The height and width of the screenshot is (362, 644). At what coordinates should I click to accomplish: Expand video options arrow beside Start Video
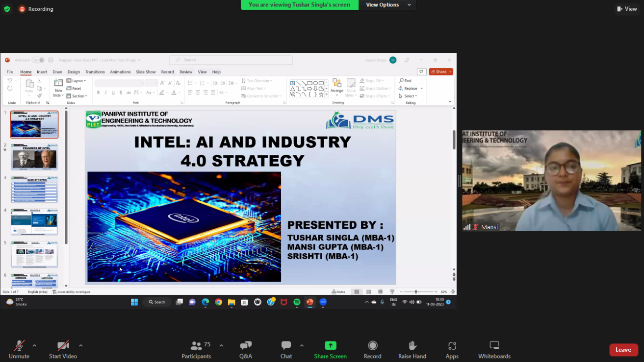pyautogui.click(x=80, y=345)
